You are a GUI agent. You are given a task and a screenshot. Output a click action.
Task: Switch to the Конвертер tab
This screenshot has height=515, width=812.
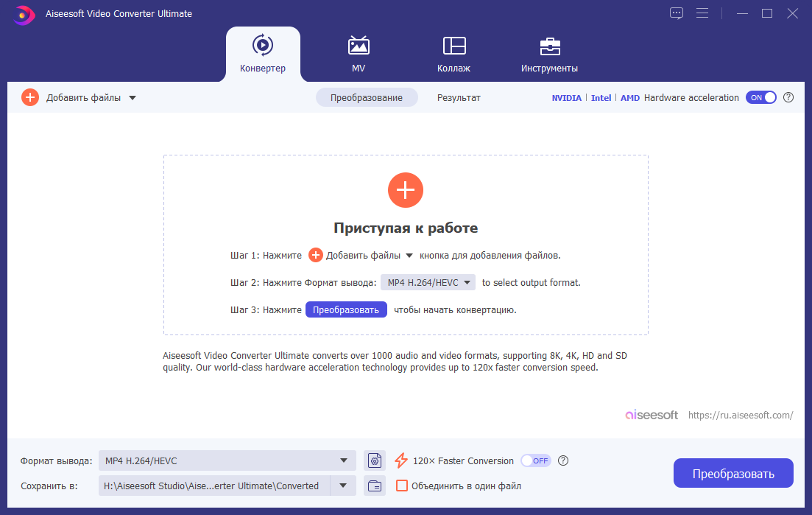[x=263, y=54]
